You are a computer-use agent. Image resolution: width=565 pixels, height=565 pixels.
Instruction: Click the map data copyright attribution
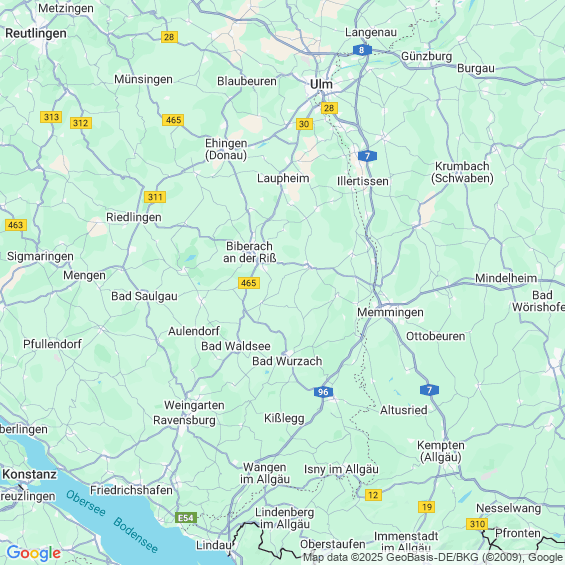[433, 557]
